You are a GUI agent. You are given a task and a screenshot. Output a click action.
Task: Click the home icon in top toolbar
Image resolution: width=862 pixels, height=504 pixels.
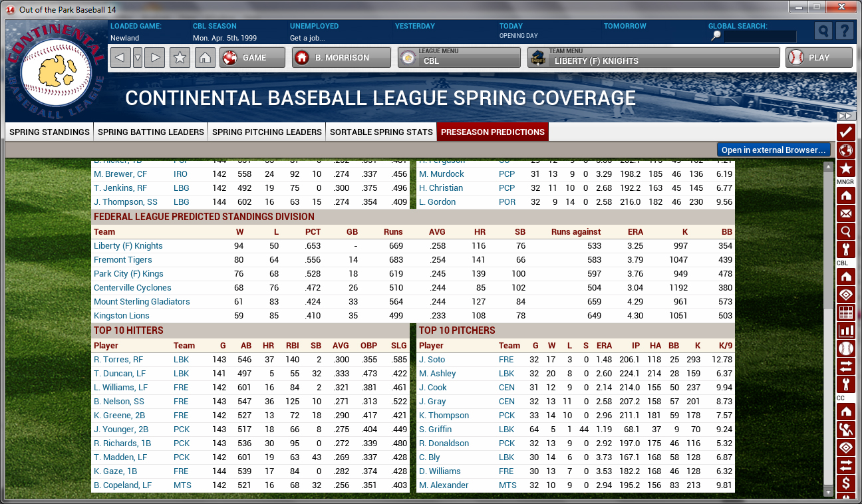(x=205, y=58)
